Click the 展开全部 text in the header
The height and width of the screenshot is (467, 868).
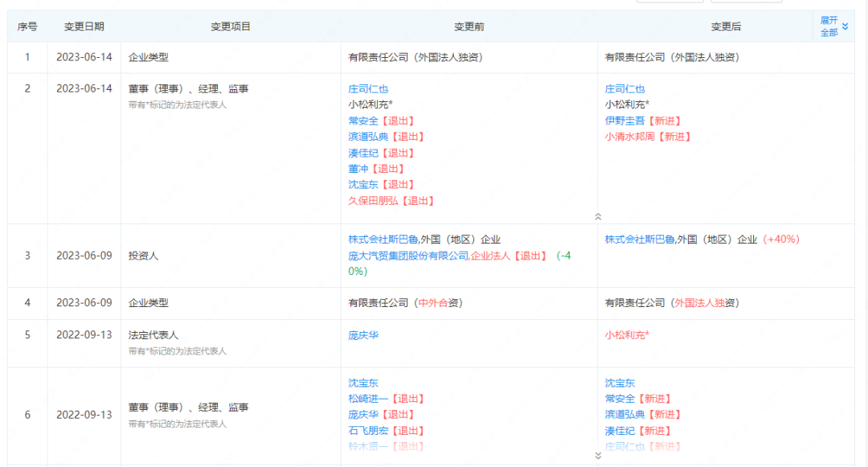click(829, 27)
